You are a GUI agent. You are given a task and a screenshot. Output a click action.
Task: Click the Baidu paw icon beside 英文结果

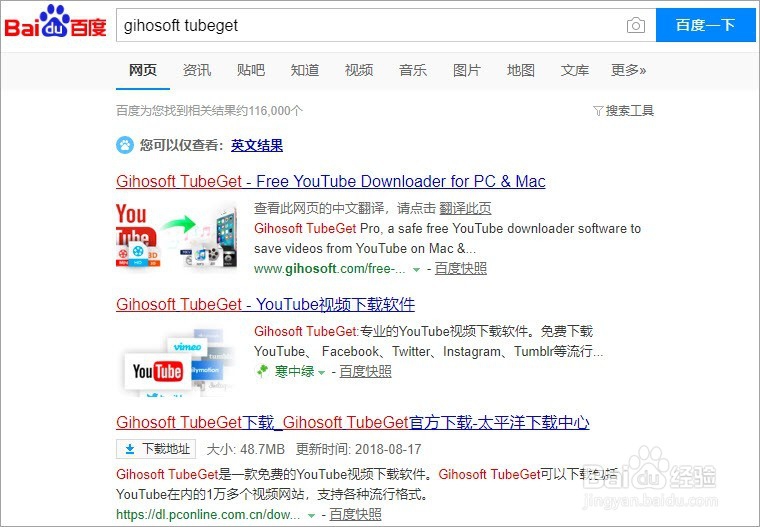[x=125, y=145]
